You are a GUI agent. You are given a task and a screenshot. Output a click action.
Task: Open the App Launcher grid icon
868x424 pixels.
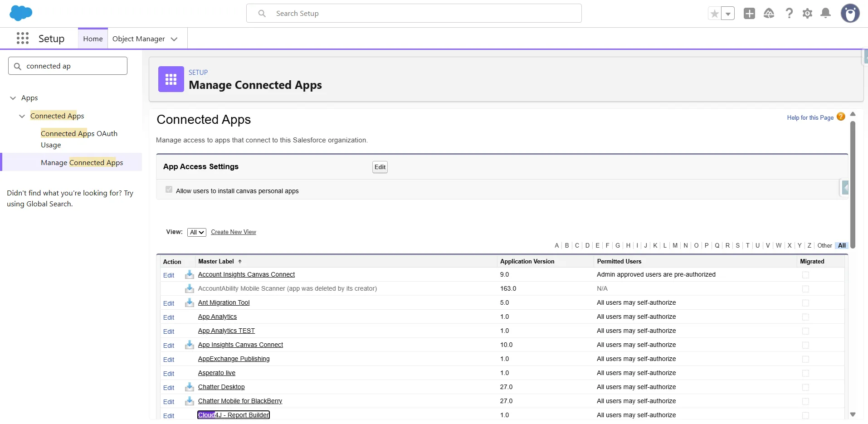[x=22, y=39]
